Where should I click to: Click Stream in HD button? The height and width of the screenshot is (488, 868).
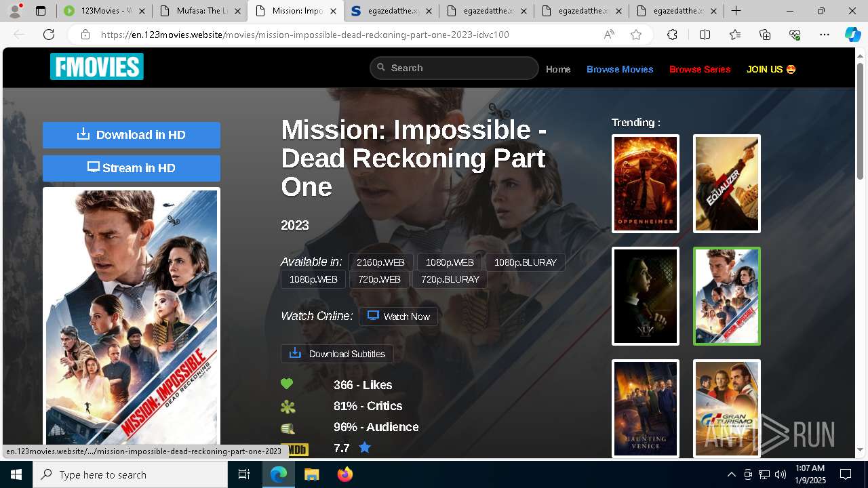132,168
